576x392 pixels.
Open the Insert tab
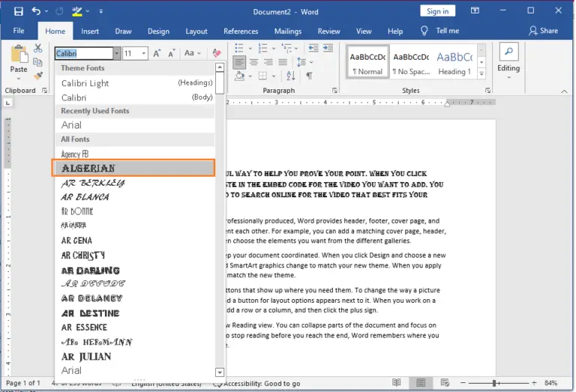90,31
